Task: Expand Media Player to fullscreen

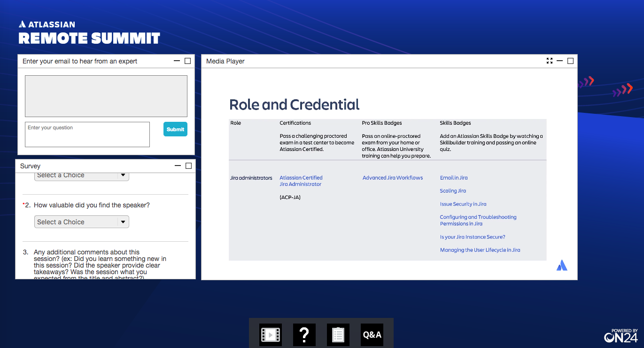Action: 550,61
